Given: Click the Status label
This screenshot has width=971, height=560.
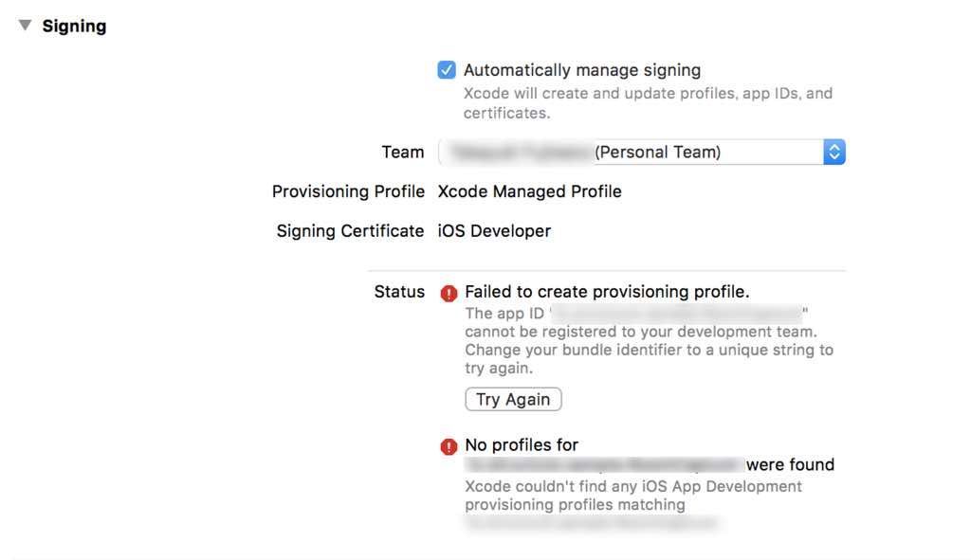Looking at the screenshot, I should (399, 292).
